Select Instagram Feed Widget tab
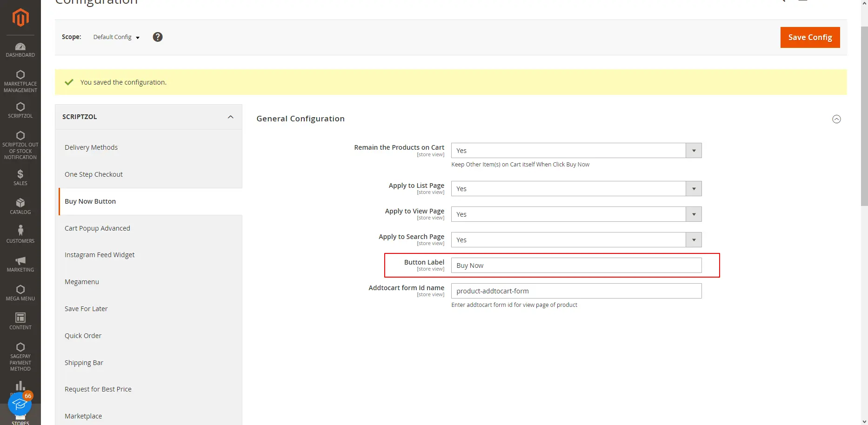The image size is (868, 425). pos(150,255)
